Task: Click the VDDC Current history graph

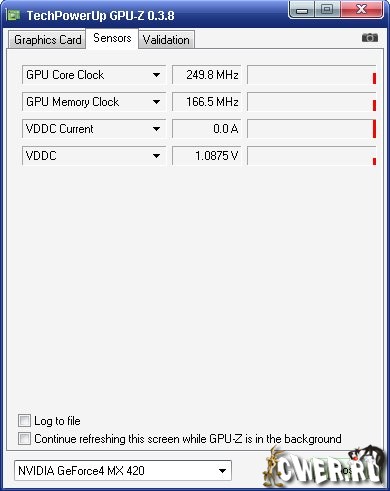Action: pos(312,129)
